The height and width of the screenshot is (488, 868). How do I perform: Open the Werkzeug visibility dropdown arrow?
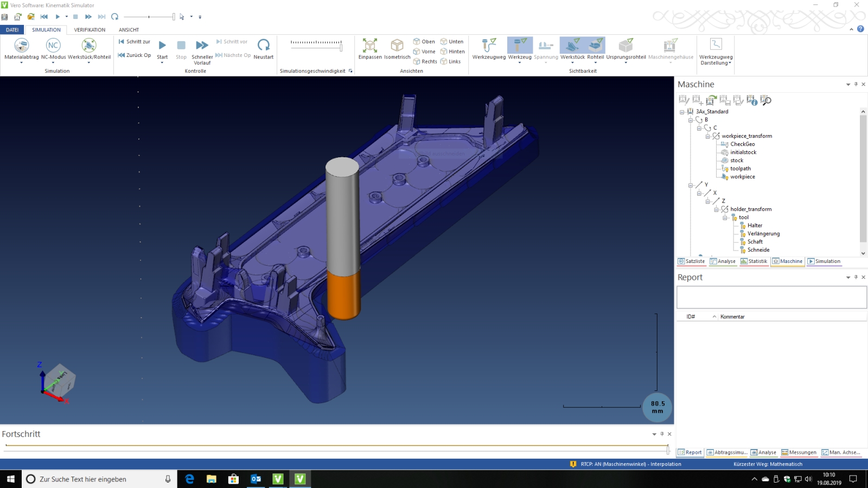520,63
